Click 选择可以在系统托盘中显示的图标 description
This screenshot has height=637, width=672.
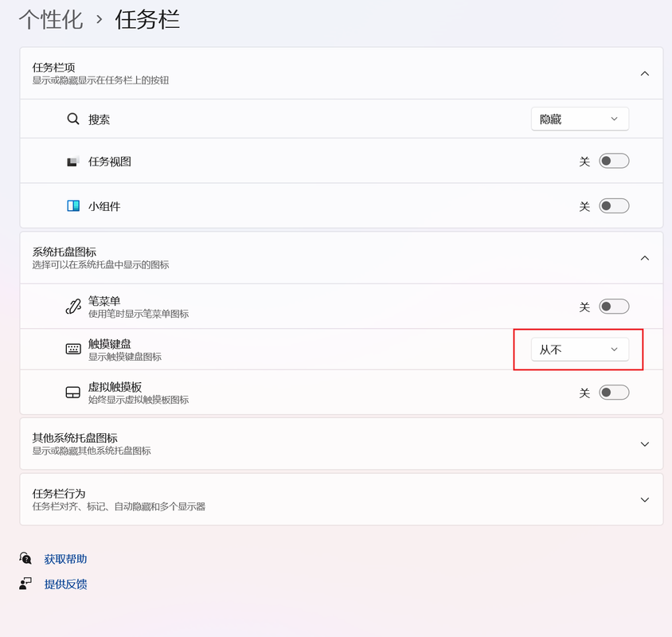pyautogui.click(x=100, y=264)
